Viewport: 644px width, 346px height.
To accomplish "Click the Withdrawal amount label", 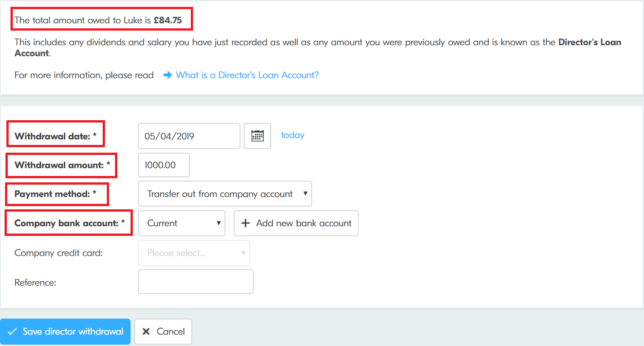I will click(63, 165).
